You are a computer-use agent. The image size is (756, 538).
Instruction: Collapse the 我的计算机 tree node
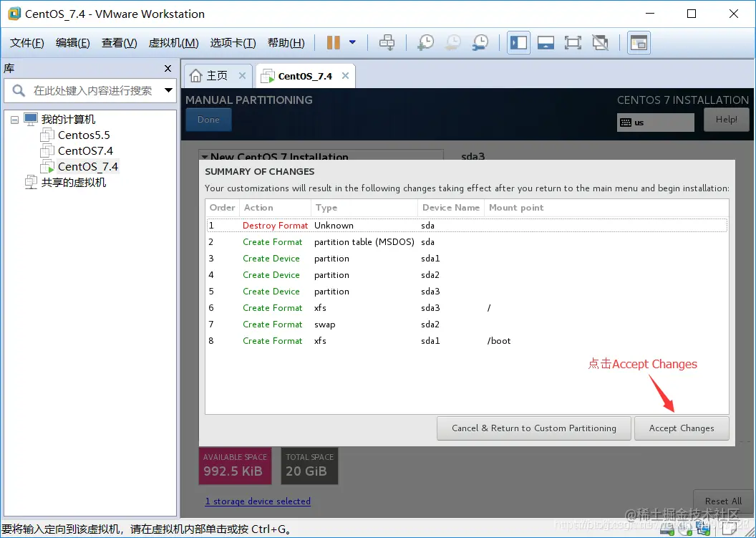click(x=14, y=119)
